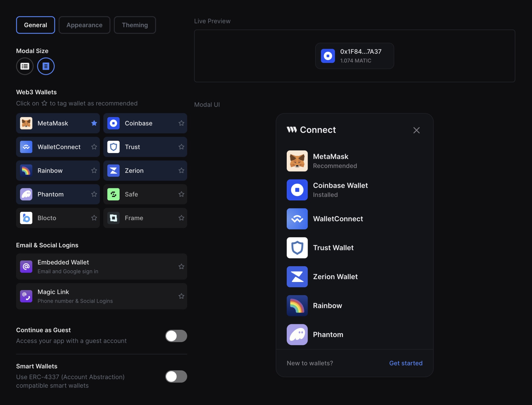Click the 0x1F84...7A37 account pill
Image resolution: width=532 pixels, height=405 pixels.
[354, 56]
